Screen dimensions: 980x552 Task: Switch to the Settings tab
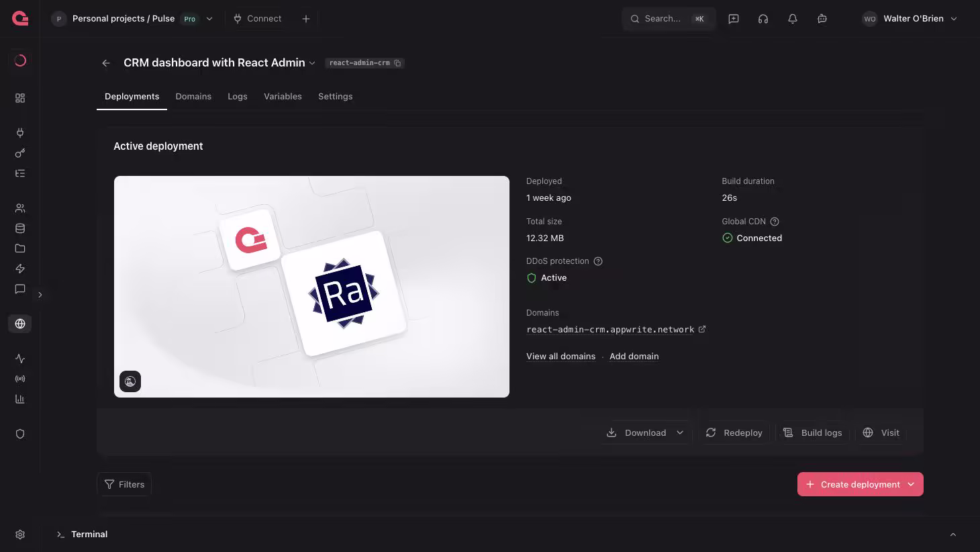click(x=336, y=97)
